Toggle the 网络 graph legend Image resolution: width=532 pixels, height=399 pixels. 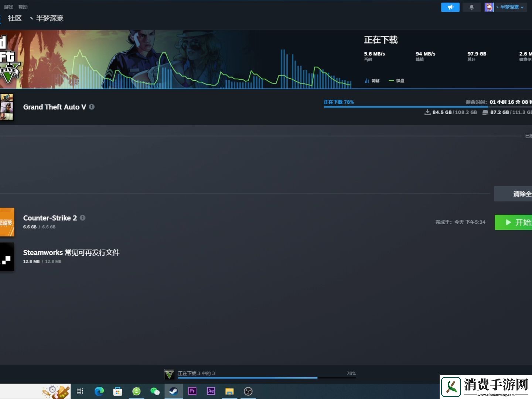pos(372,81)
